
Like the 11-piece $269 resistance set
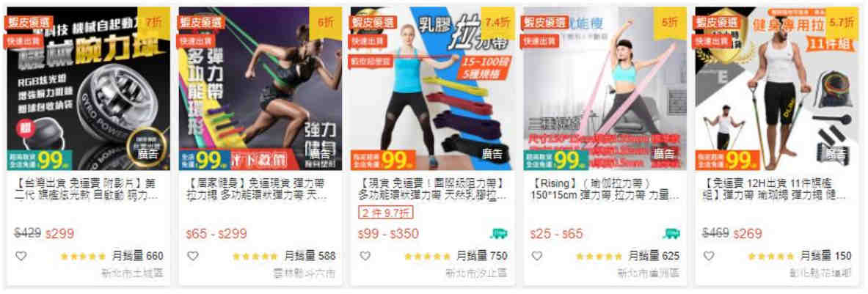tap(709, 257)
